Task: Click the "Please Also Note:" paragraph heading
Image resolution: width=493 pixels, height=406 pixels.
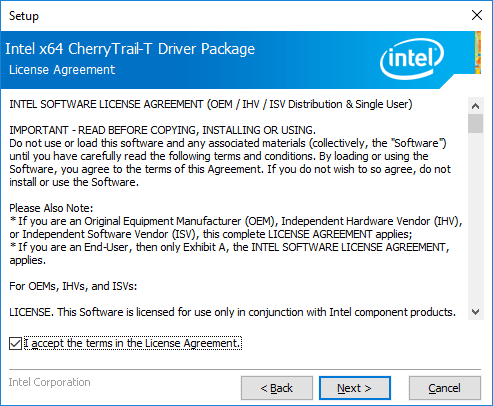Action: pos(51,208)
